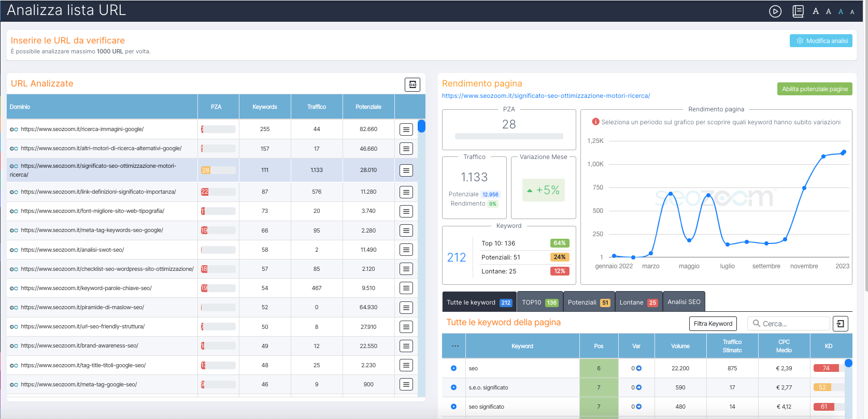The image size is (868, 419).
Task: Expand the 'seo' keyword row plus icon
Action: click(x=453, y=368)
